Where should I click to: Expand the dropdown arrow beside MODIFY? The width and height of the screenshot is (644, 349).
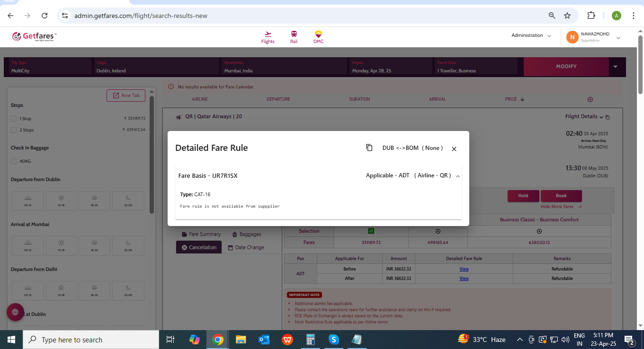tap(615, 67)
